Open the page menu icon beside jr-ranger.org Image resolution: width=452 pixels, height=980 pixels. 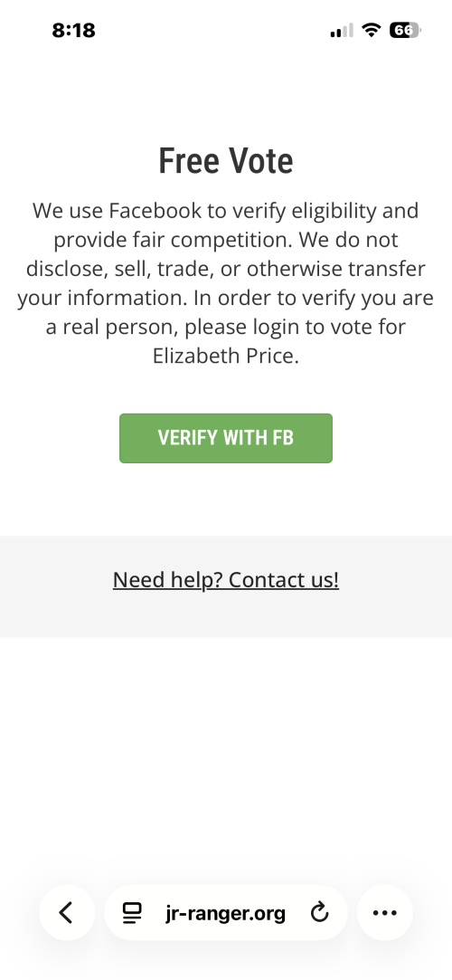click(132, 913)
